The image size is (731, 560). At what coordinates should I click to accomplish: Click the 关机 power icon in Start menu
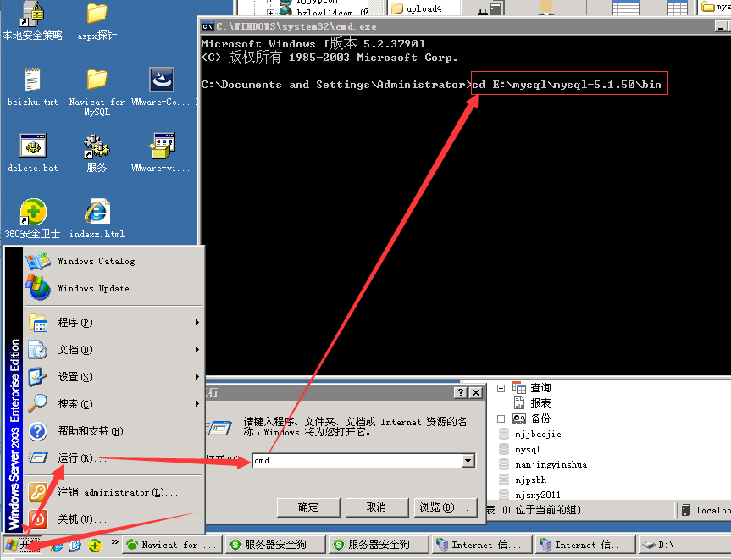pyautogui.click(x=38, y=519)
